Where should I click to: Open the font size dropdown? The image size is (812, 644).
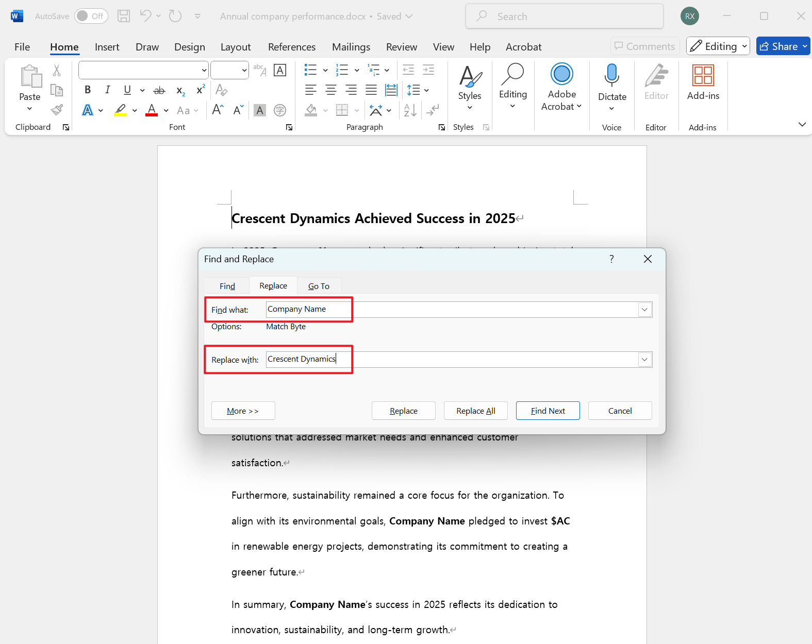click(244, 70)
